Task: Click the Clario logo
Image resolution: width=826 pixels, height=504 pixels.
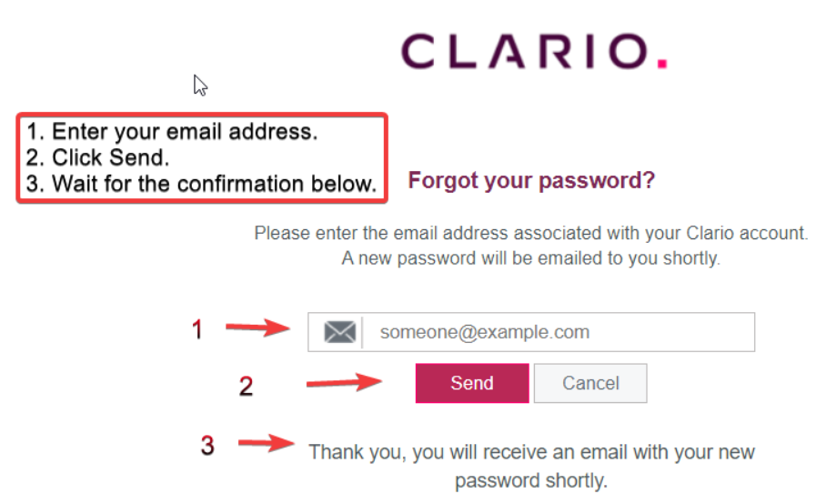Action: [x=533, y=52]
